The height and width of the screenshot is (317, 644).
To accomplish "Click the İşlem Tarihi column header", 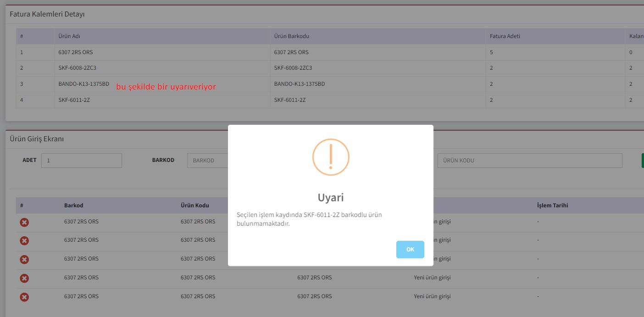I will coord(552,206).
